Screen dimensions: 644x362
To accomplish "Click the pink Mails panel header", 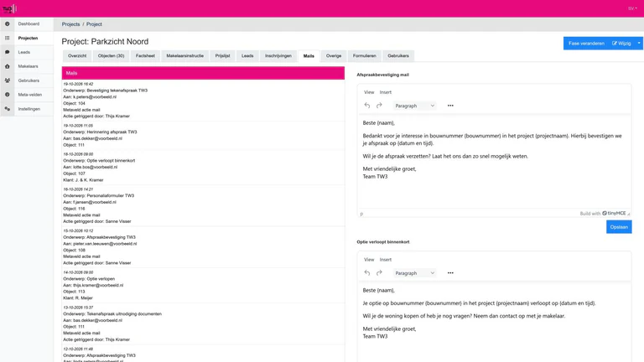I will point(203,73).
